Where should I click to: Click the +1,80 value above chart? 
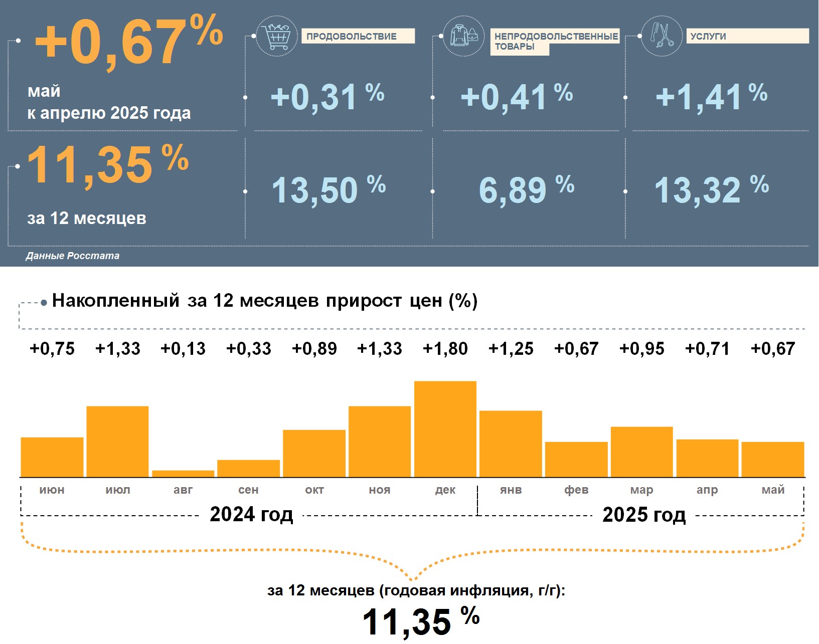[445, 348]
